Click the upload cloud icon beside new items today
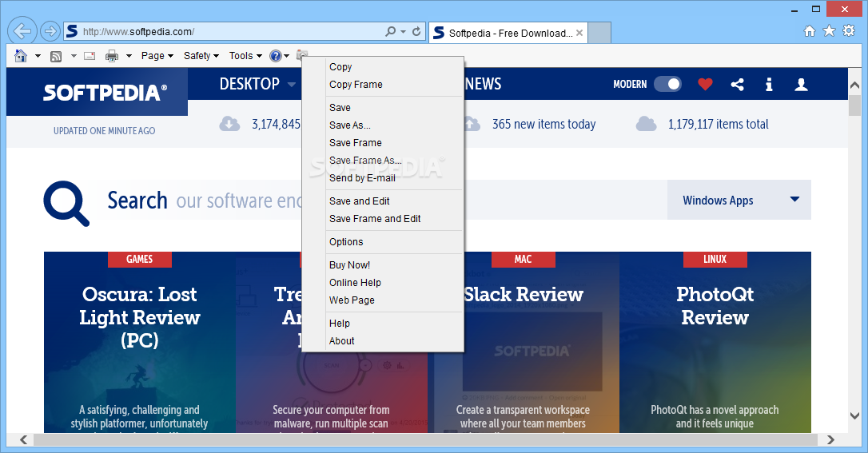The width and height of the screenshot is (868, 453). click(x=471, y=123)
